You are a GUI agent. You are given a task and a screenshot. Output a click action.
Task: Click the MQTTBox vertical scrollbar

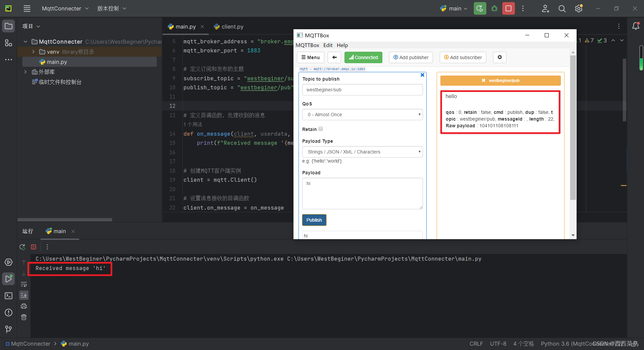point(573,128)
